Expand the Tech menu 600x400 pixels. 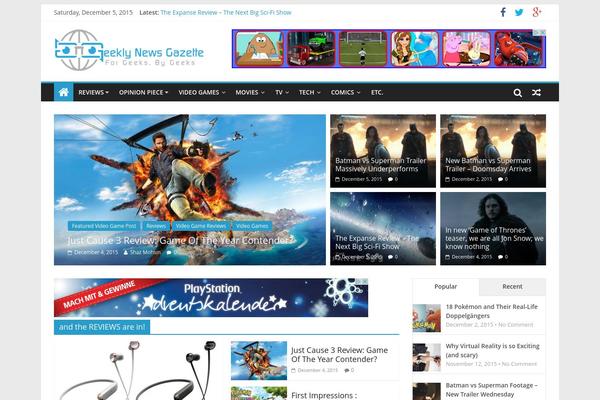[x=310, y=92]
